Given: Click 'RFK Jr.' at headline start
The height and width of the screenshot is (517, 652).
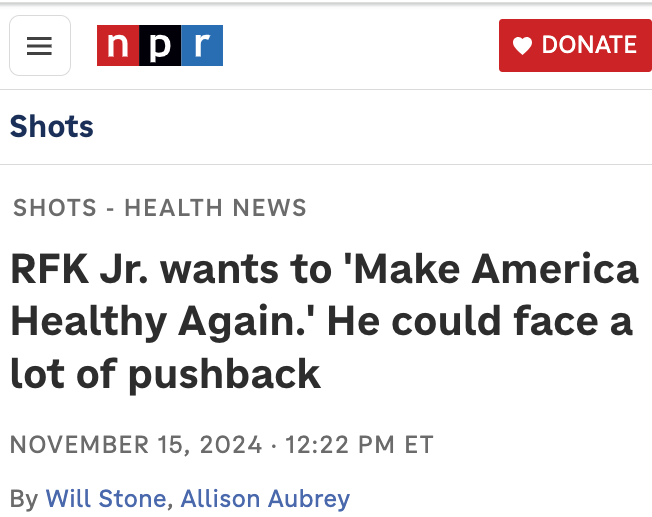Looking at the screenshot, I should click(79, 270).
